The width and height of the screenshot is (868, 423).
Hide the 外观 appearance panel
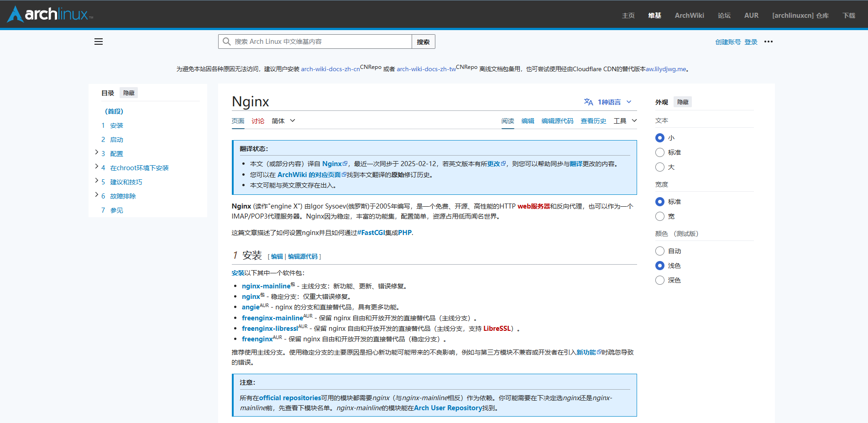[683, 102]
